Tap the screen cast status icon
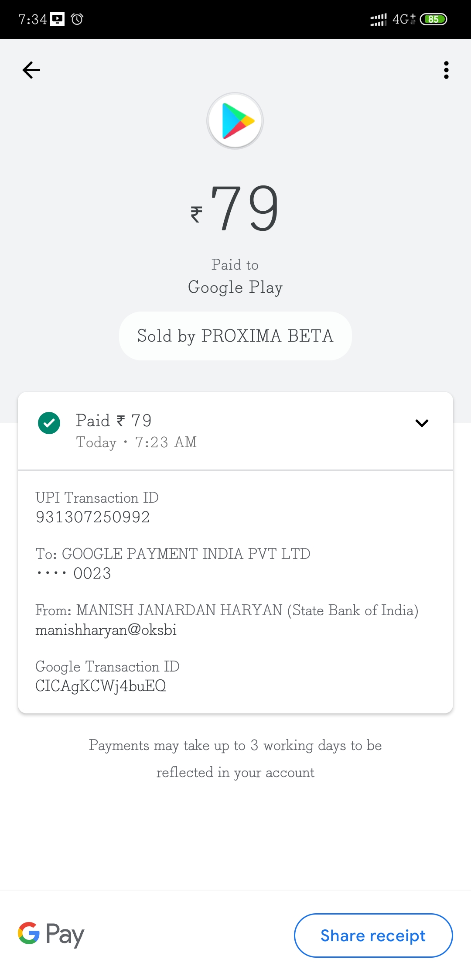This screenshot has width=471, height=980. pos(58,19)
